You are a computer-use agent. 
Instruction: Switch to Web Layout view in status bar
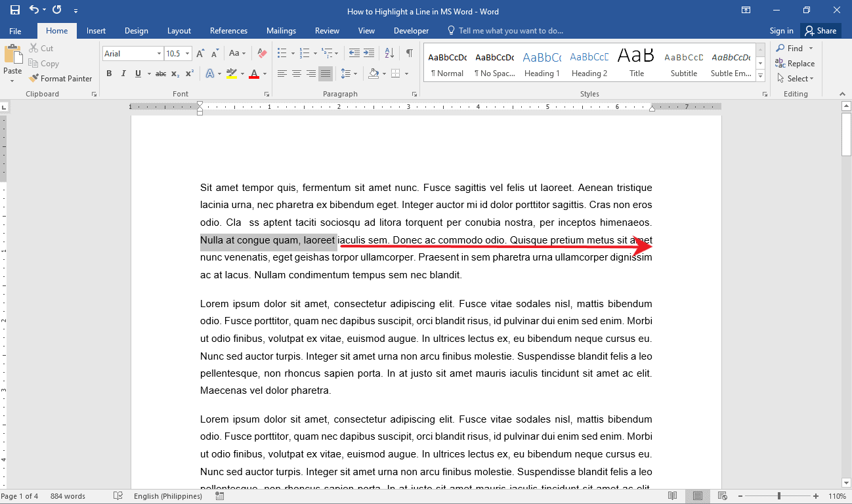pyautogui.click(x=722, y=495)
